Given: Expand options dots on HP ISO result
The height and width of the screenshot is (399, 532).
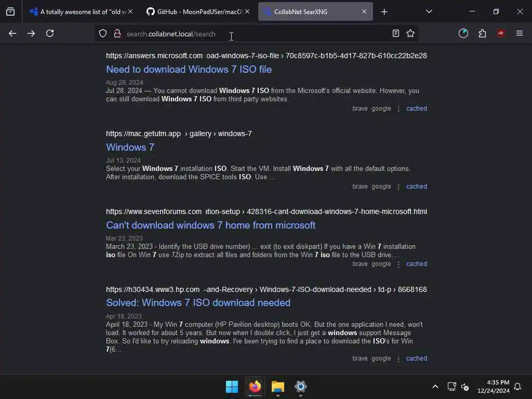Looking at the screenshot, I should click(x=398, y=358).
